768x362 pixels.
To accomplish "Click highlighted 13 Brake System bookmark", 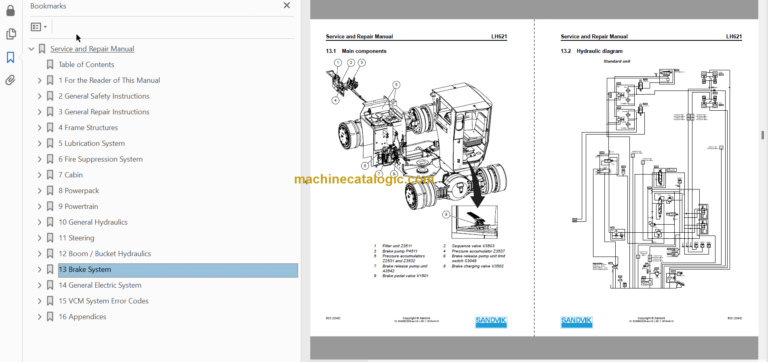I will [x=178, y=269].
